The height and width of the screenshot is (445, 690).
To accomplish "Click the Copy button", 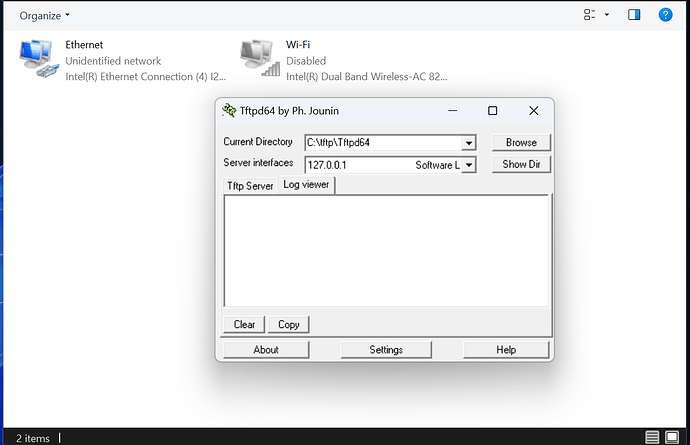I will click(289, 324).
